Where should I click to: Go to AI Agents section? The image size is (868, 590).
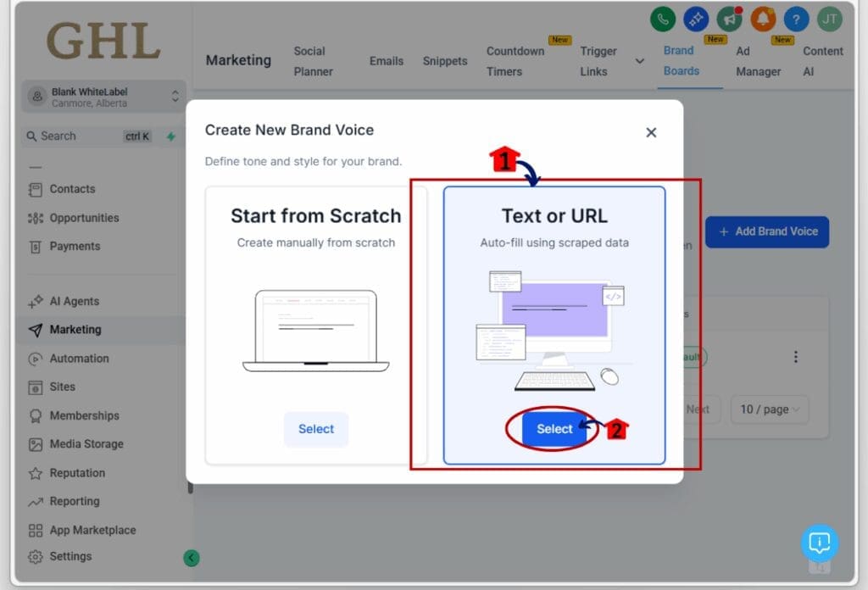(x=75, y=302)
